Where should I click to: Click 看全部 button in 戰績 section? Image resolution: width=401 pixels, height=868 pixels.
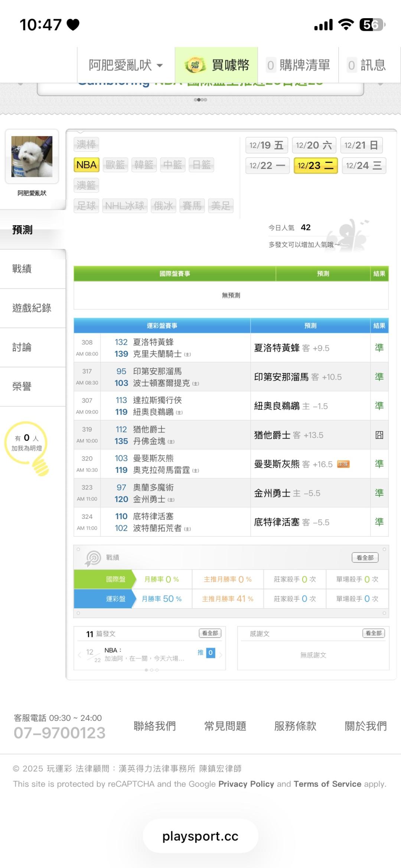(x=365, y=557)
